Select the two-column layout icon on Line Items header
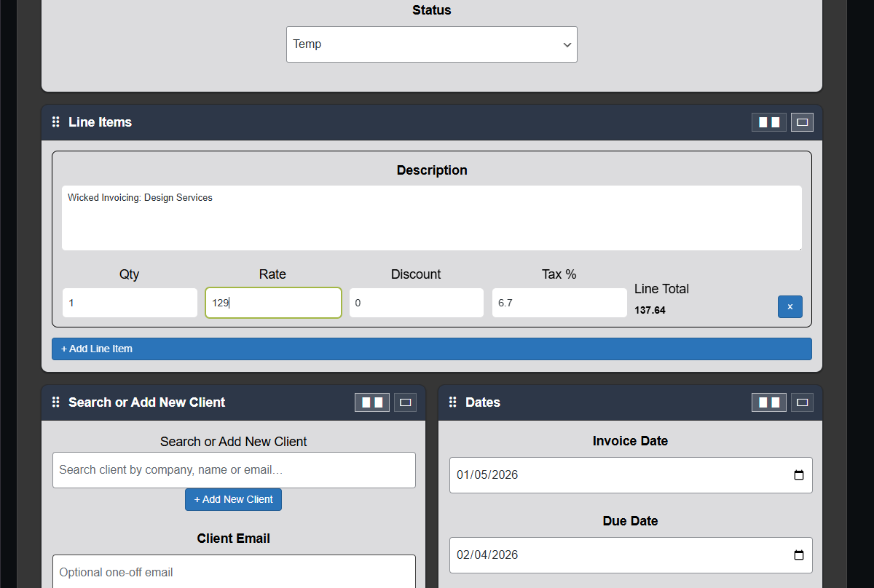This screenshot has height=588, width=874. pos(768,122)
